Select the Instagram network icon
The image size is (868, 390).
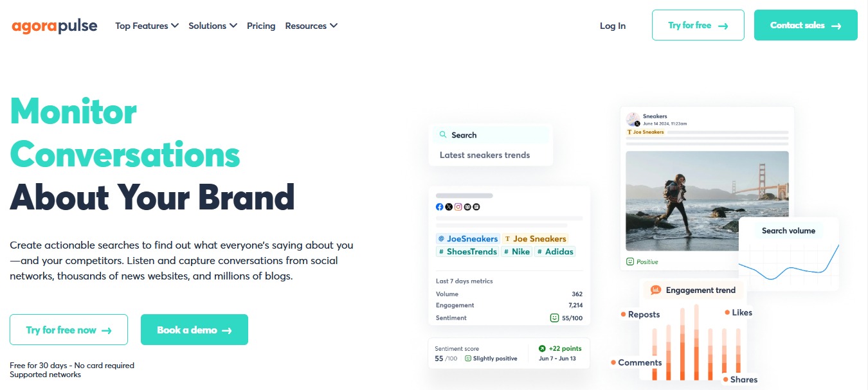(x=458, y=206)
